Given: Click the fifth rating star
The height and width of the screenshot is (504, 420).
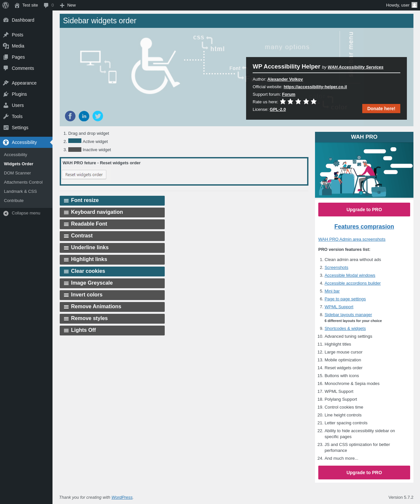Looking at the screenshot, I should (314, 101).
